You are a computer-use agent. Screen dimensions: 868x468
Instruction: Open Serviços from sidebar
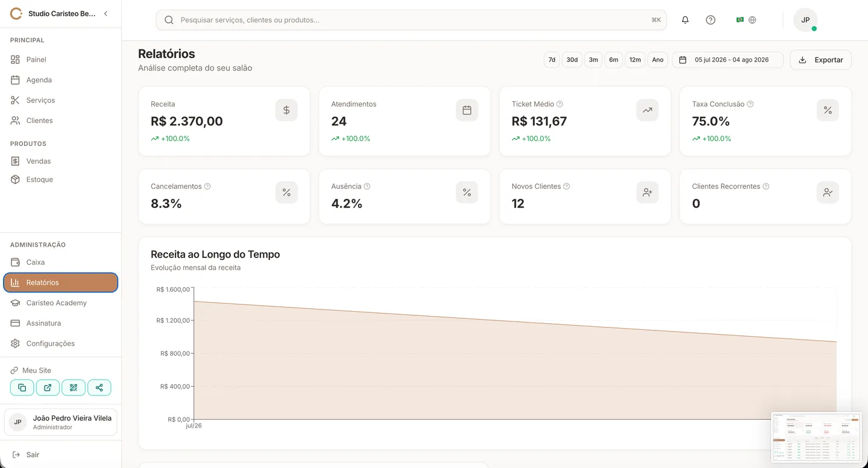[60, 100]
